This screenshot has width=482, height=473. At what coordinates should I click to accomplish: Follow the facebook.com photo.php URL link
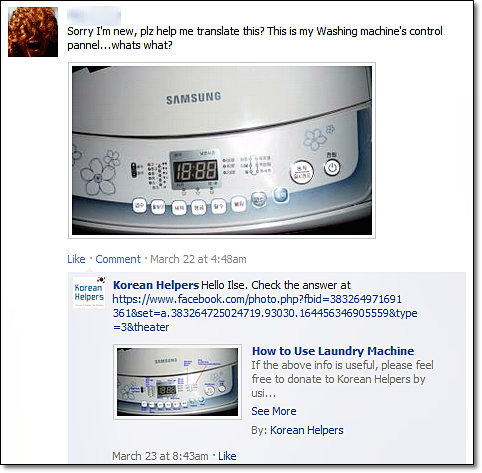click(265, 313)
